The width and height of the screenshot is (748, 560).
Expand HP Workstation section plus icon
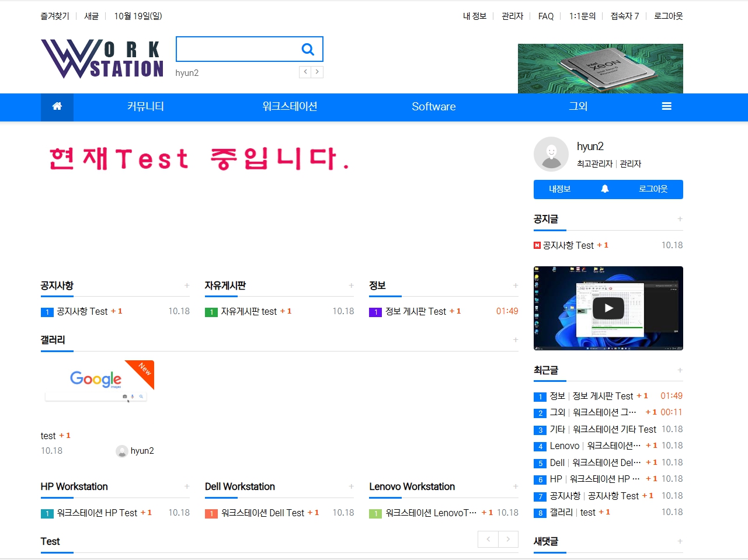click(x=187, y=486)
